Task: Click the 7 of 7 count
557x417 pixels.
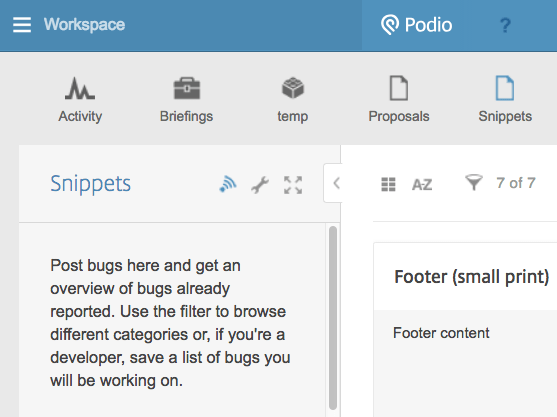Action: point(516,183)
